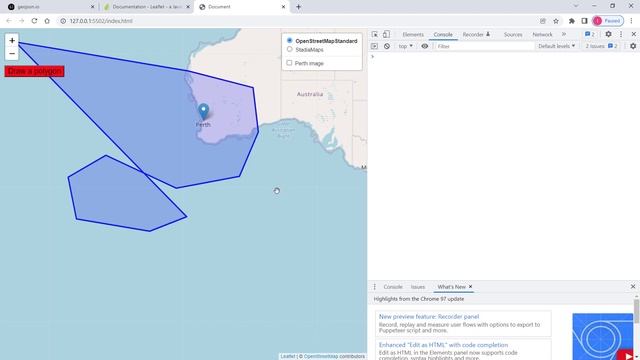640x360 pixels.
Task: Create a live expression with eye icon
Action: [424, 46]
